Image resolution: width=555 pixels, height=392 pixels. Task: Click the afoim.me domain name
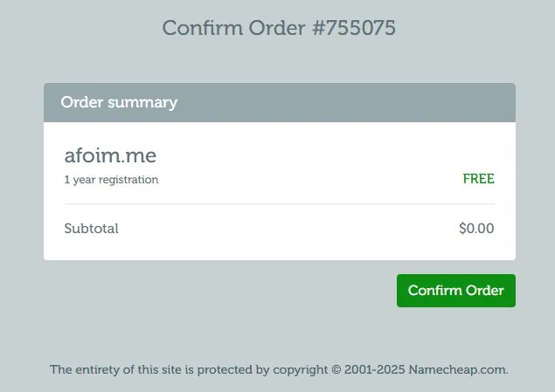[110, 156]
